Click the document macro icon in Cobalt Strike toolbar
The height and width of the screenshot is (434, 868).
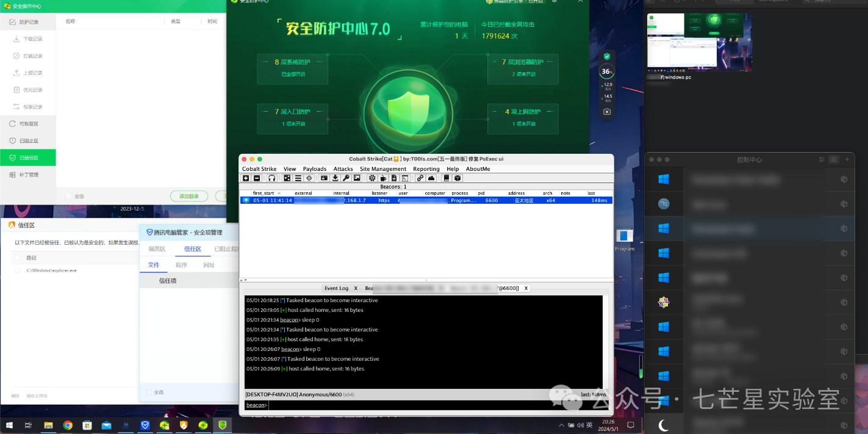click(394, 178)
